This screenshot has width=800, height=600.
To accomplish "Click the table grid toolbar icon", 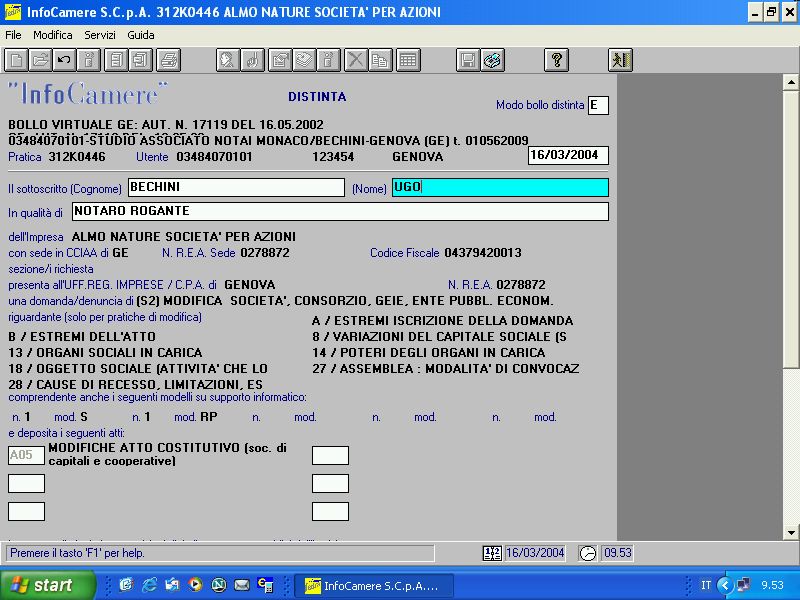I will [x=408, y=60].
